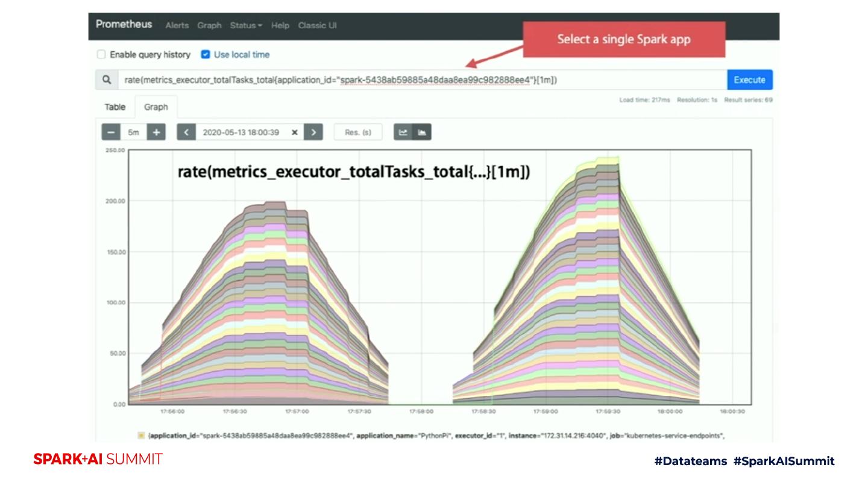Switch to stacked area graph mode
Screen dimensions: 868x488
tap(422, 132)
